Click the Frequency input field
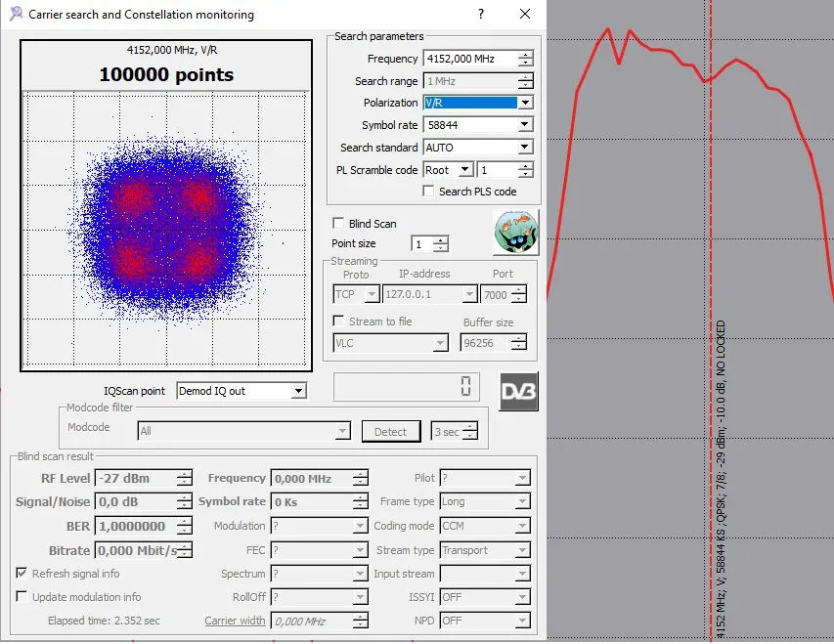Image resolution: width=834 pixels, height=644 pixels. (469, 60)
